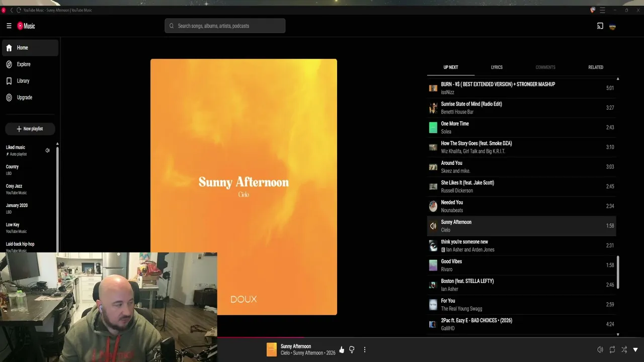
Task: Open artist Nounabeats
Action: tap(452, 210)
